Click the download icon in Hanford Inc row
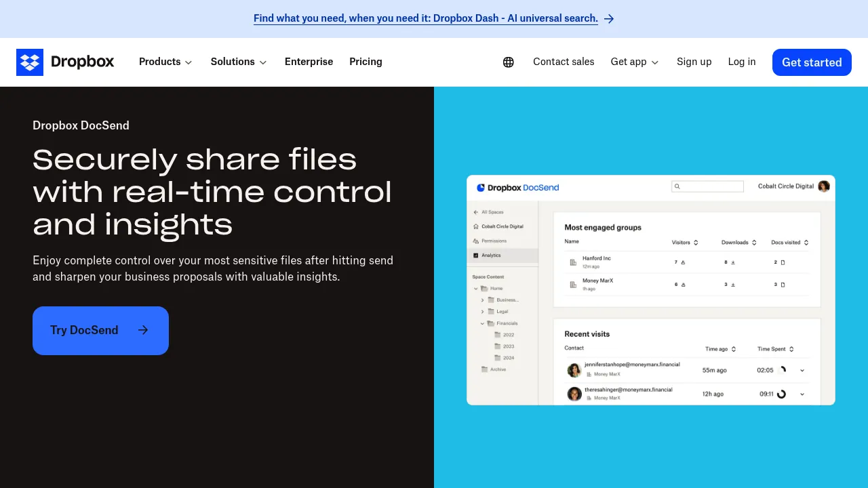This screenshot has width=868, height=488. coord(733,262)
